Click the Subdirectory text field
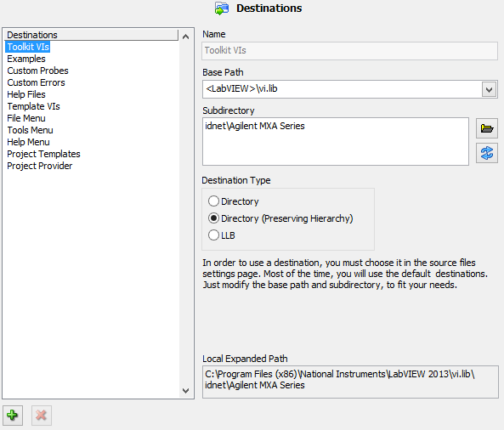Image resolution: width=504 pixels, height=430 pixels. click(x=336, y=141)
